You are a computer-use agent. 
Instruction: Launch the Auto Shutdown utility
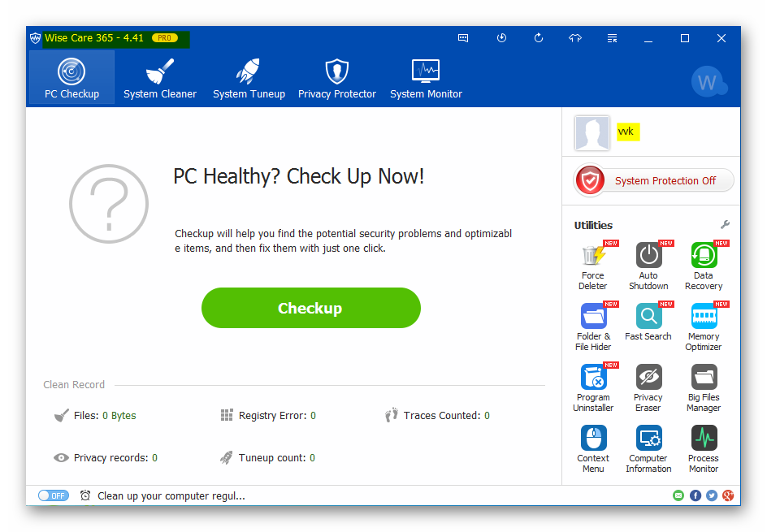[x=648, y=266]
